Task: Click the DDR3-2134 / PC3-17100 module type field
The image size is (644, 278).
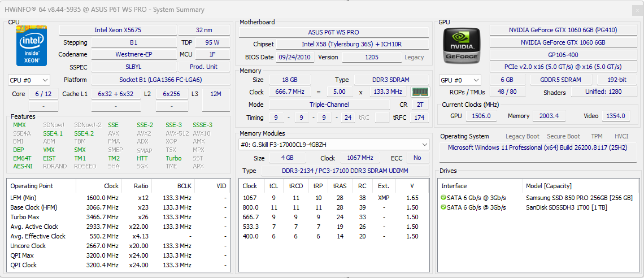Action: pos(345,171)
